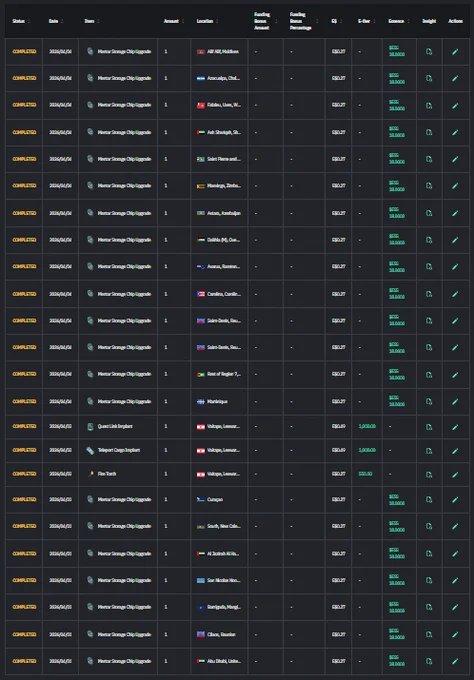
Task: Open insight for Quest Link Implant row
Action: (429, 427)
